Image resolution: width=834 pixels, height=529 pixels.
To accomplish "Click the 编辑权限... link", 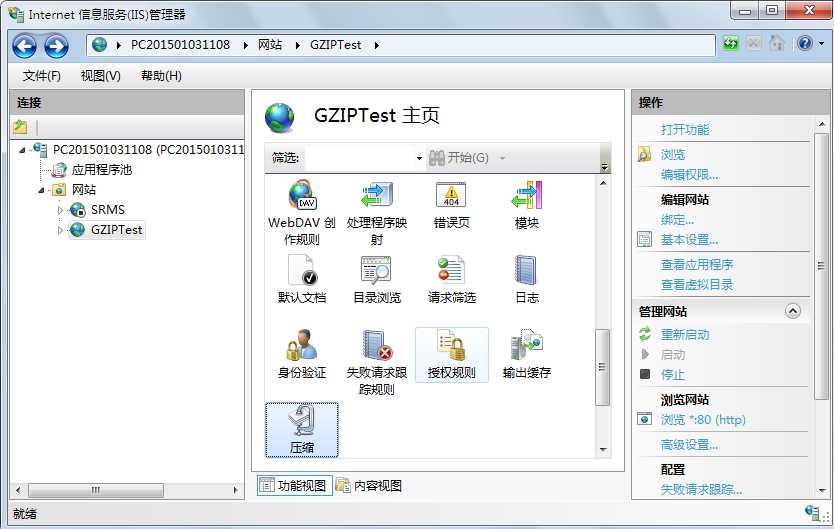I will [689, 174].
